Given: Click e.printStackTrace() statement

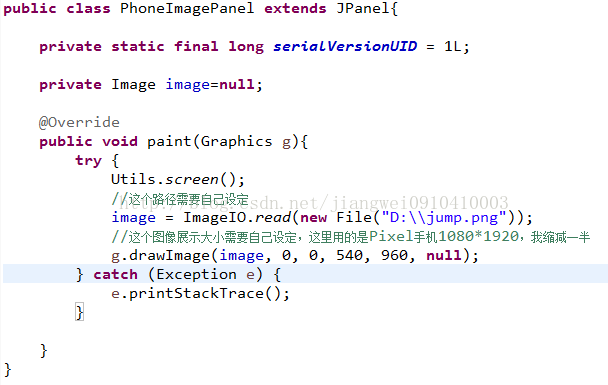Looking at the screenshot, I should 200,293.
